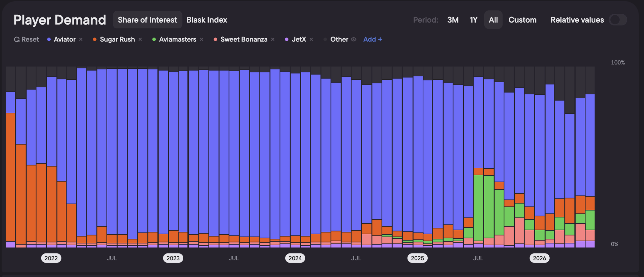Viewport: 644px width, 277px height.
Task: Click the 2024 year marker
Action: tap(295, 258)
